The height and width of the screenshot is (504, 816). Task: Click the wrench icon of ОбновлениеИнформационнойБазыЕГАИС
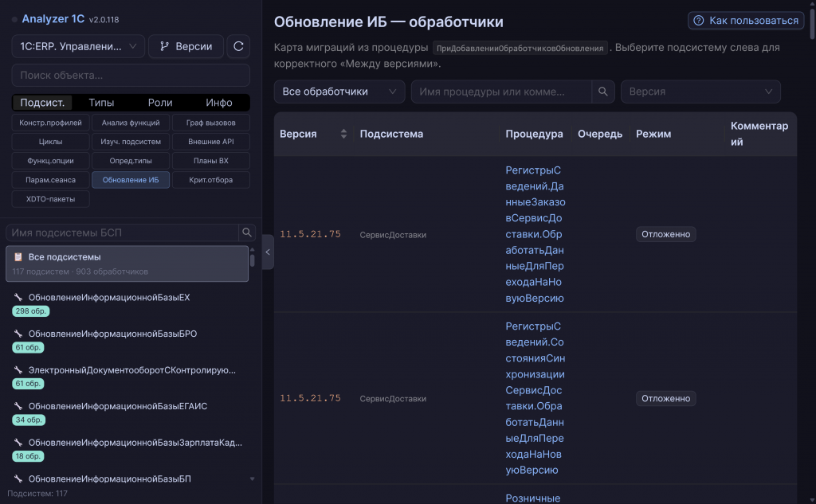[18, 406]
